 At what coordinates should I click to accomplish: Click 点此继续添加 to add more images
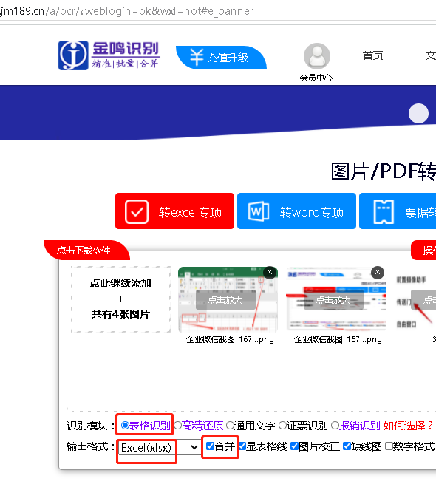pos(120,299)
